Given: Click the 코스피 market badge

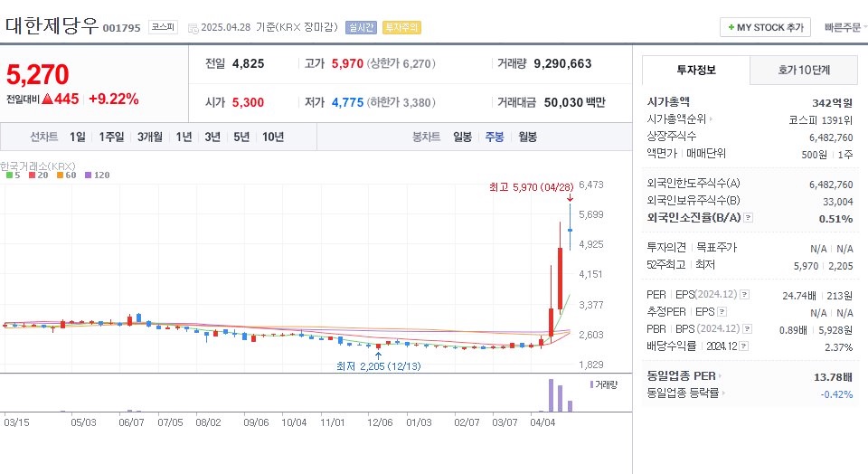Looking at the screenshot, I should pyautogui.click(x=163, y=26).
